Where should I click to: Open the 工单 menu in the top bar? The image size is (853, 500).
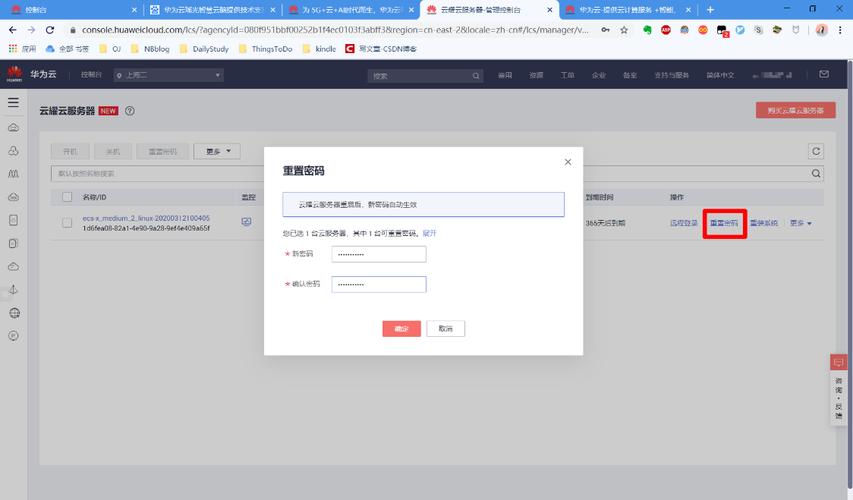(567, 75)
